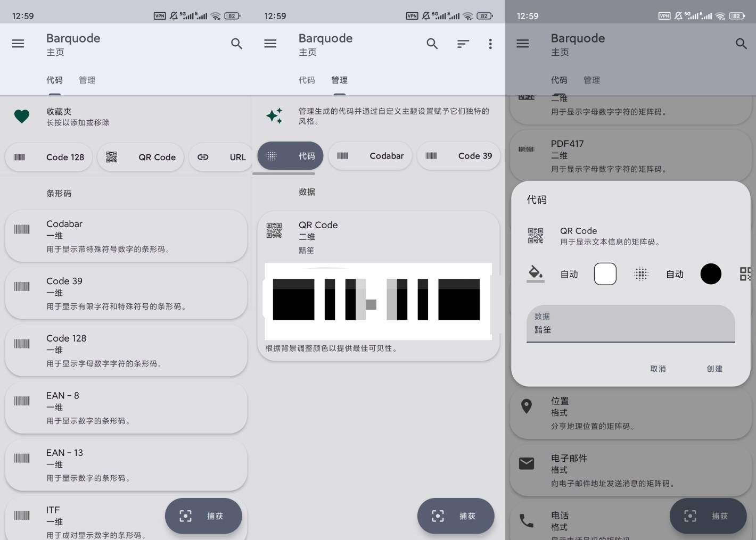Tap the barcode icon on the Codabar card

tap(22, 229)
